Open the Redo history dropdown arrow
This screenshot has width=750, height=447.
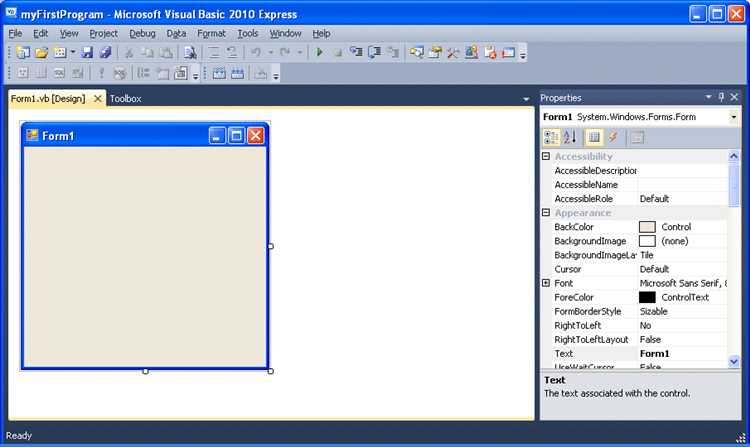299,53
